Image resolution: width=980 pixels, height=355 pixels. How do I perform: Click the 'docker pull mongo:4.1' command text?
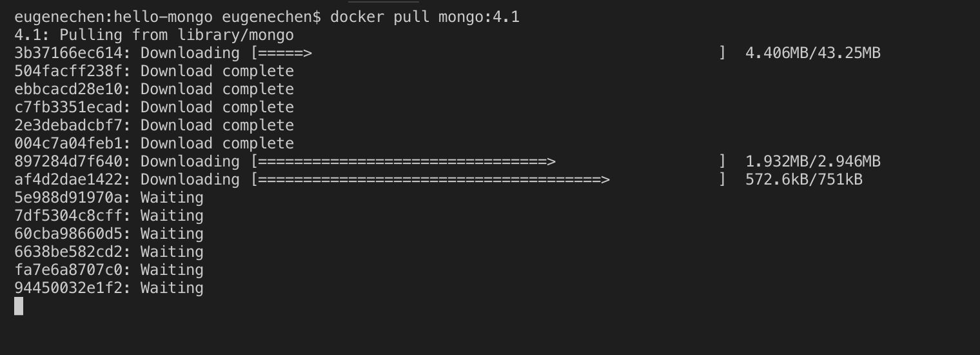tap(424, 17)
